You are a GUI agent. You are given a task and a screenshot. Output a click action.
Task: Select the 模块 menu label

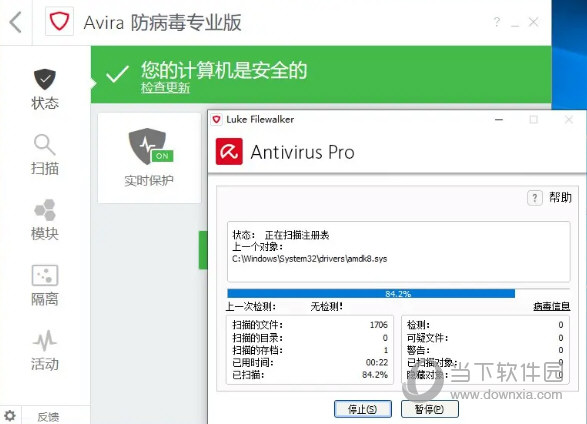pos(45,234)
